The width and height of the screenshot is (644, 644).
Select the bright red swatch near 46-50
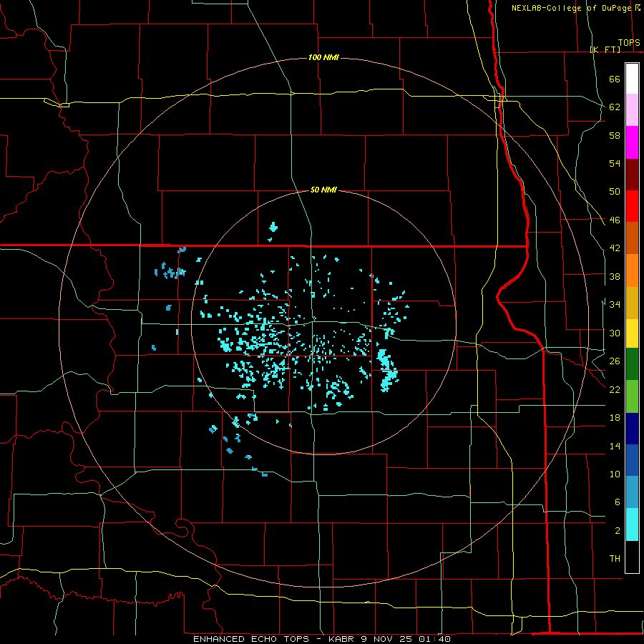click(x=632, y=206)
